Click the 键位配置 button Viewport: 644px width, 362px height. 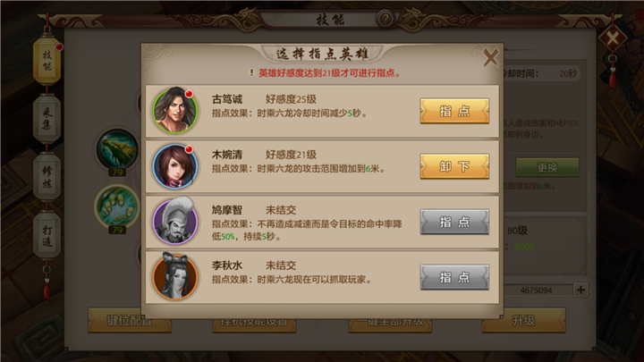(130, 320)
